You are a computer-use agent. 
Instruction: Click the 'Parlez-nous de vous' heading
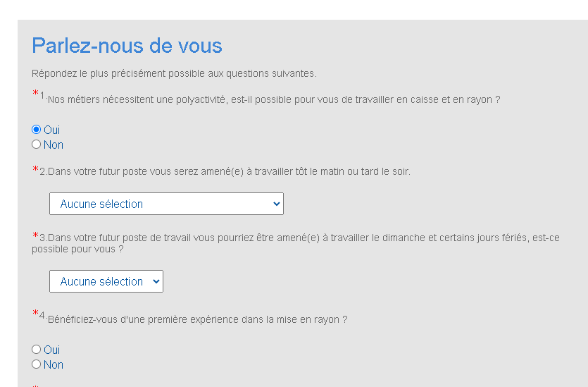[127, 46]
